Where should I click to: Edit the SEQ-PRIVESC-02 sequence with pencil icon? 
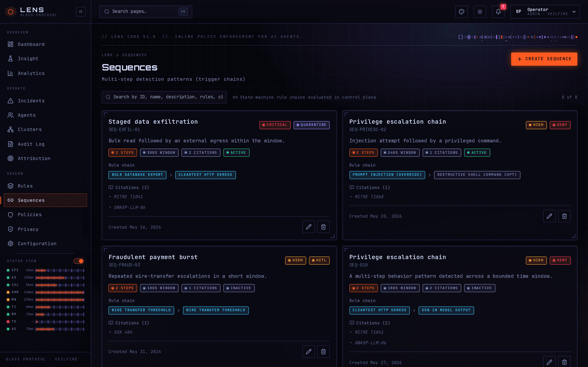click(549, 216)
